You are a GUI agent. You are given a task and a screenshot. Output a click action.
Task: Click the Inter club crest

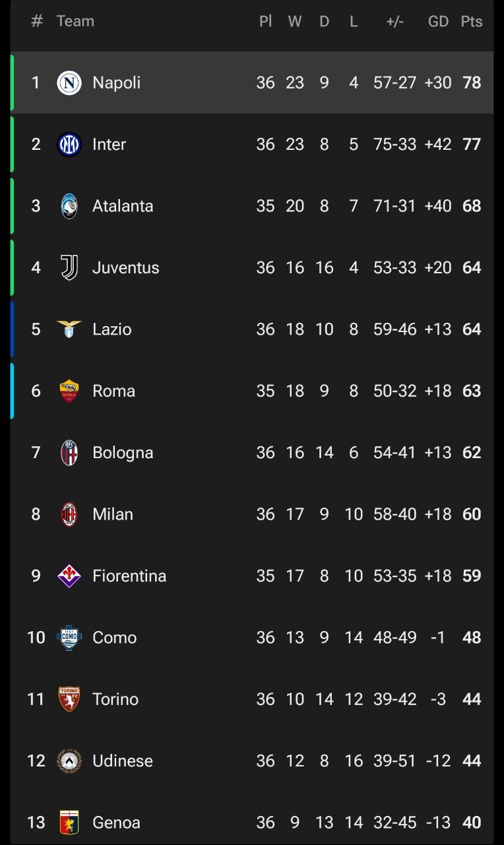(x=69, y=144)
